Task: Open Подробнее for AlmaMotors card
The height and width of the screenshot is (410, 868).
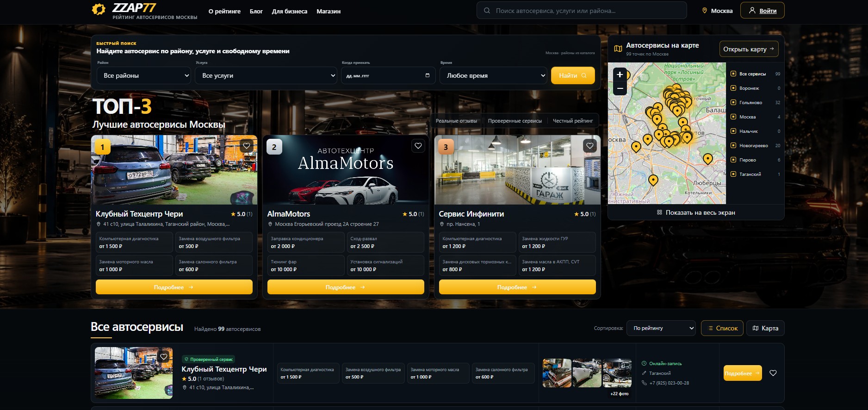Action: pyautogui.click(x=346, y=287)
